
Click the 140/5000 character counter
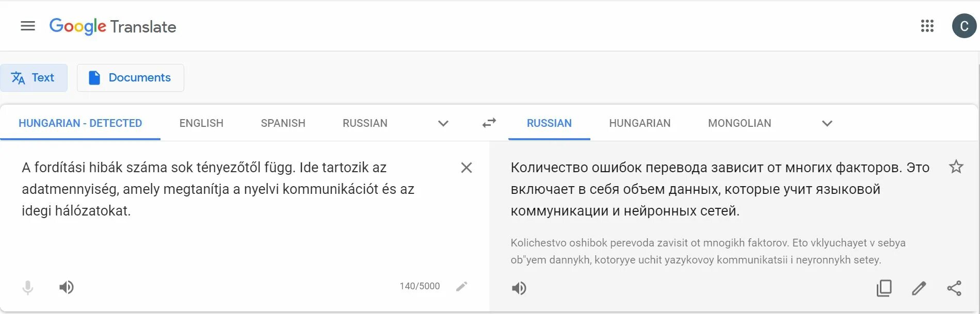[x=420, y=286]
